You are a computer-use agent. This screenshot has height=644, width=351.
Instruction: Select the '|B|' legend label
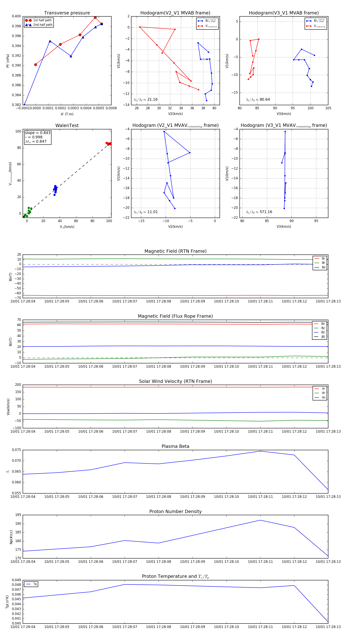pyautogui.click(x=323, y=337)
